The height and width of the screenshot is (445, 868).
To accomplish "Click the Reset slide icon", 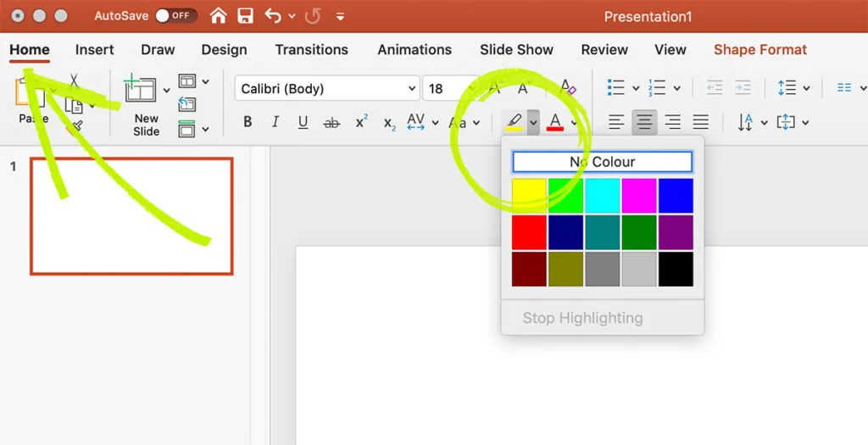I will coord(187,104).
